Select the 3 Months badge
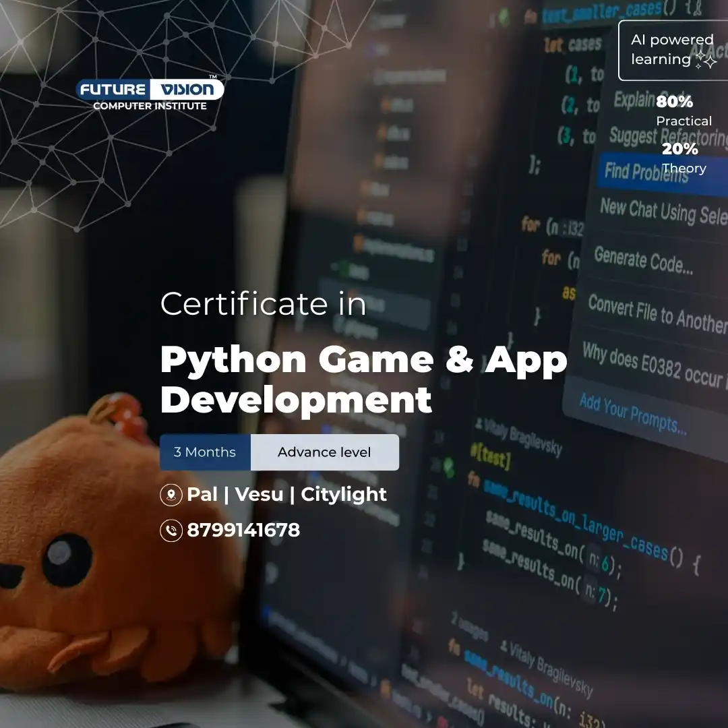The image size is (728, 728). click(205, 452)
